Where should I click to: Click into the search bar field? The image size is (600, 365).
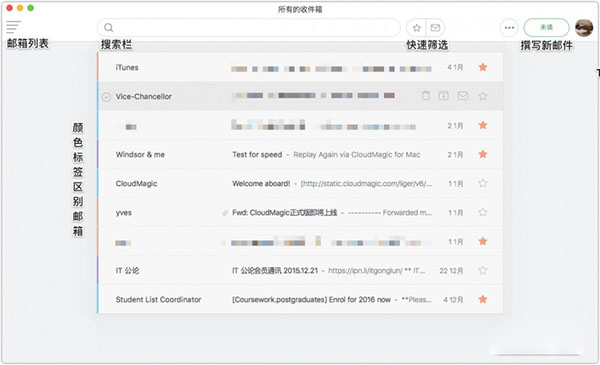click(x=249, y=28)
